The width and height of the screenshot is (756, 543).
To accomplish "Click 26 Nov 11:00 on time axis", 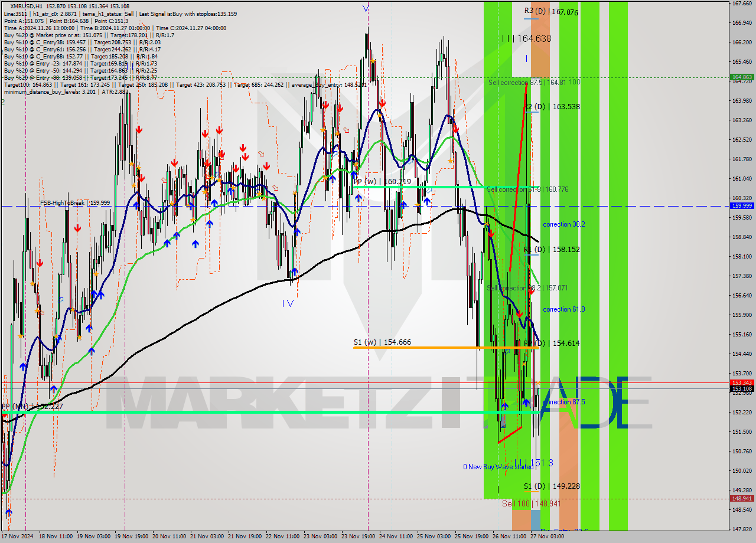I will 509,537.
